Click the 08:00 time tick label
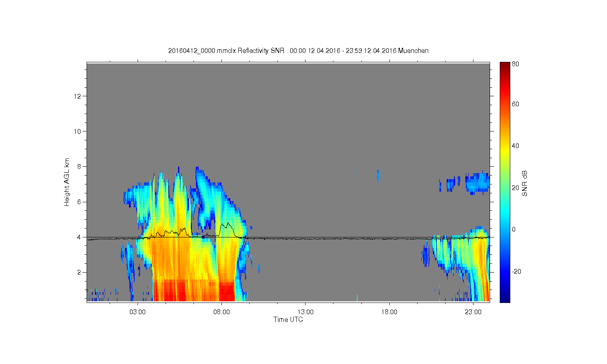Image resolution: width=607 pixels, height=364 pixels. [x=221, y=312]
